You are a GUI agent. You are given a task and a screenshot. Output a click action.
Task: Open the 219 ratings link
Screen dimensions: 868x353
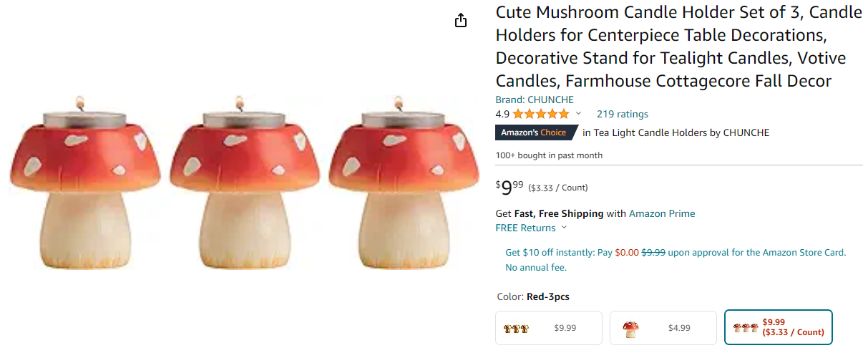pos(622,114)
